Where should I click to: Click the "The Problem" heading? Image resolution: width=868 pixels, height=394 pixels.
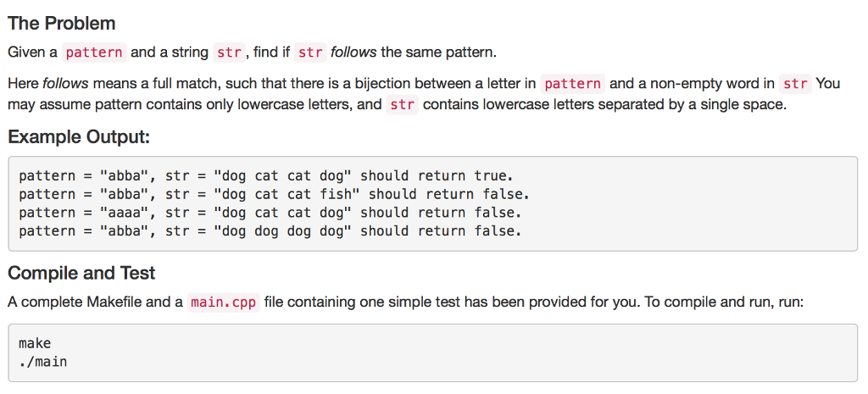click(62, 23)
